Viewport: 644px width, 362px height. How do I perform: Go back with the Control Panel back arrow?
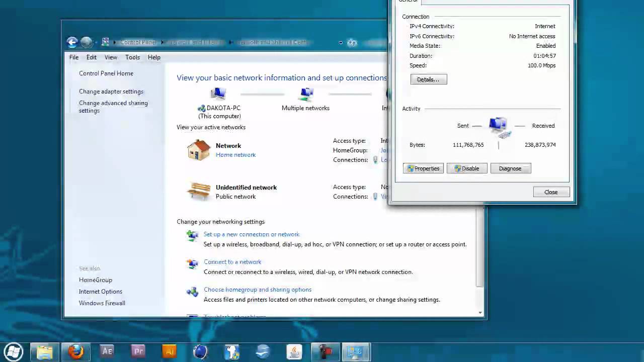pyautogui.click(x=72, y=42)
